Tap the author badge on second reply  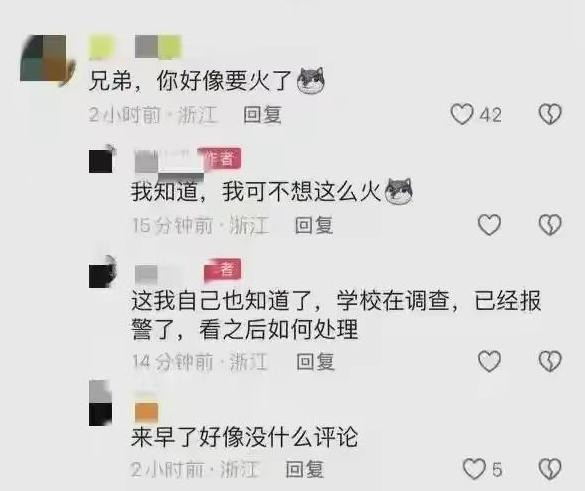222,269
